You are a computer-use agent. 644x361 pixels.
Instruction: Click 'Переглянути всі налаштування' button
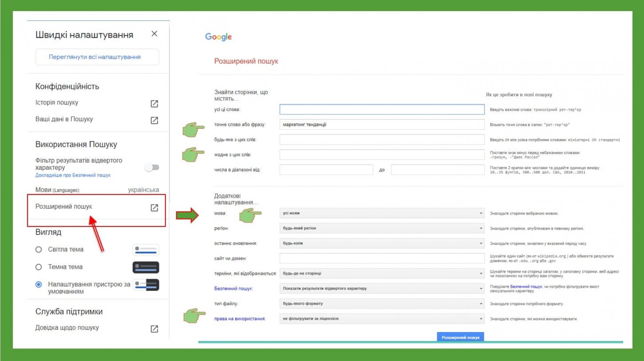[97, 57]
